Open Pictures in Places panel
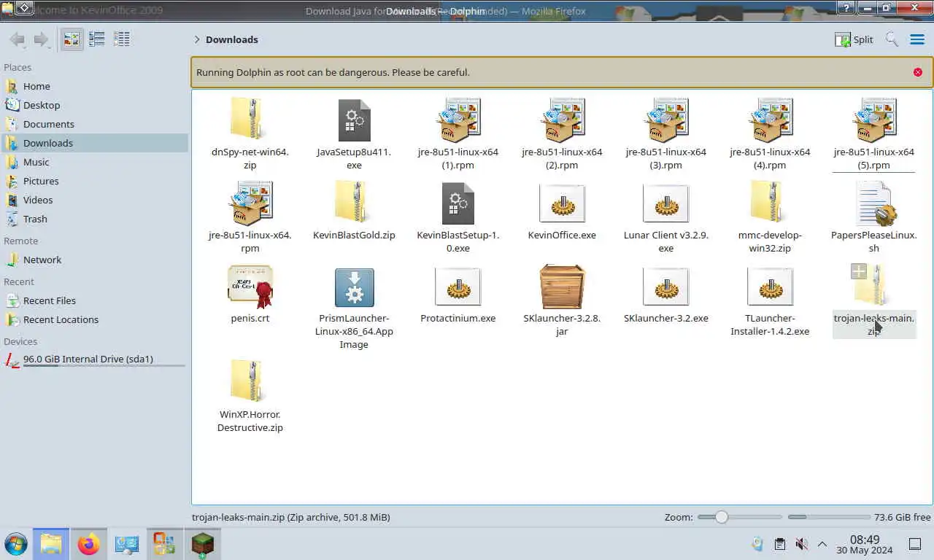Screen dimensions: 934x560 pyautogui.click(x=94, y=181)
